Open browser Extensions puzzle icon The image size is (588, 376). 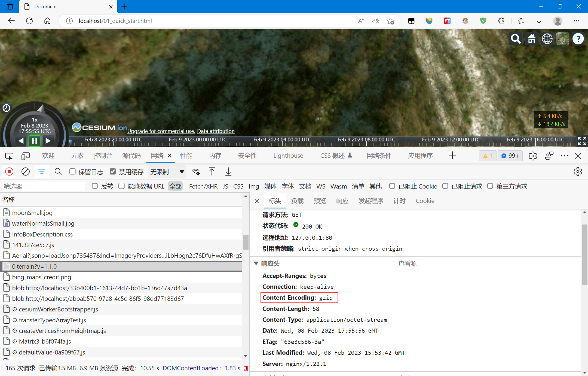(x=501, y=21)
